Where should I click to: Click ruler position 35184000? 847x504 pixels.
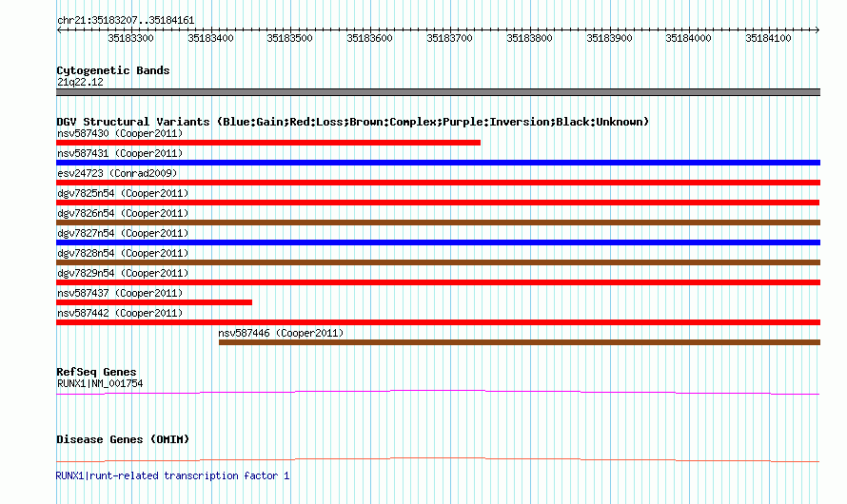(689, 38)
